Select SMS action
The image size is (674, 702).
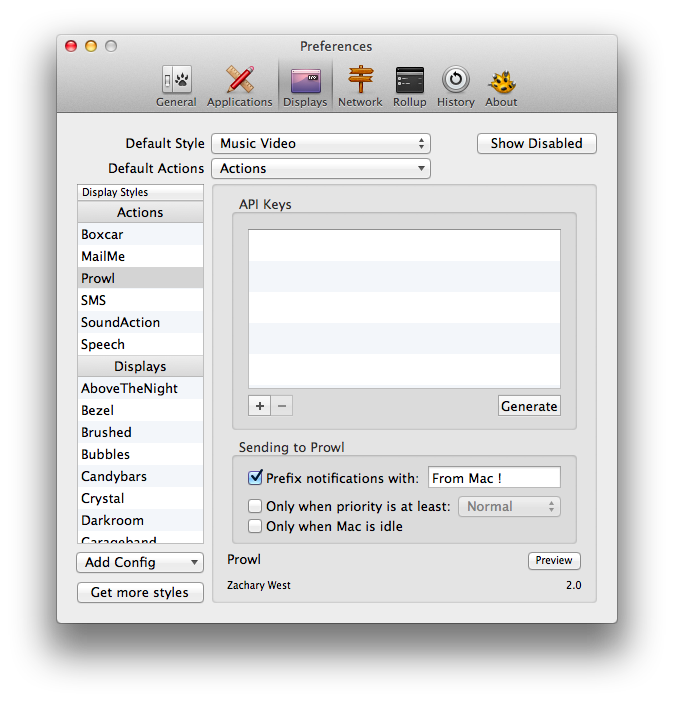(x=140, y=300)
